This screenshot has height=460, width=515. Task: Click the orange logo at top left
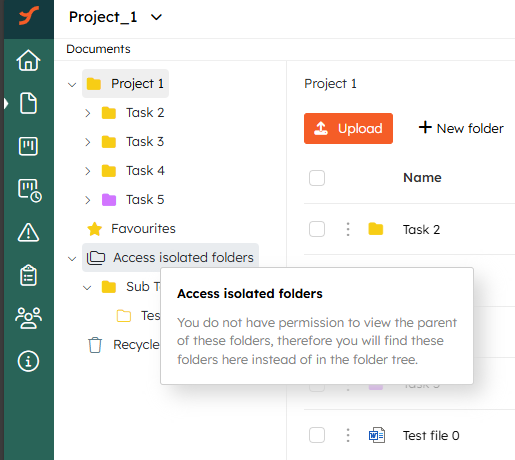29,16
